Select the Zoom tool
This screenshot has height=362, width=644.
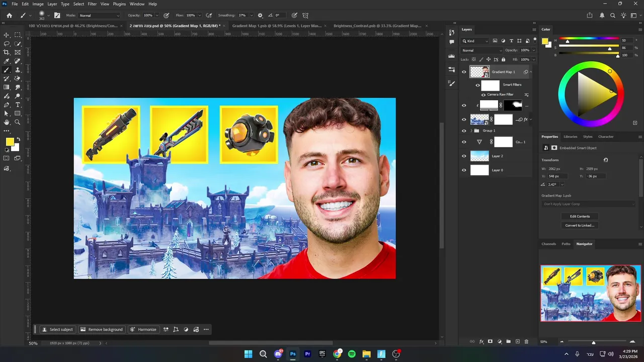(x=18, y=122)
